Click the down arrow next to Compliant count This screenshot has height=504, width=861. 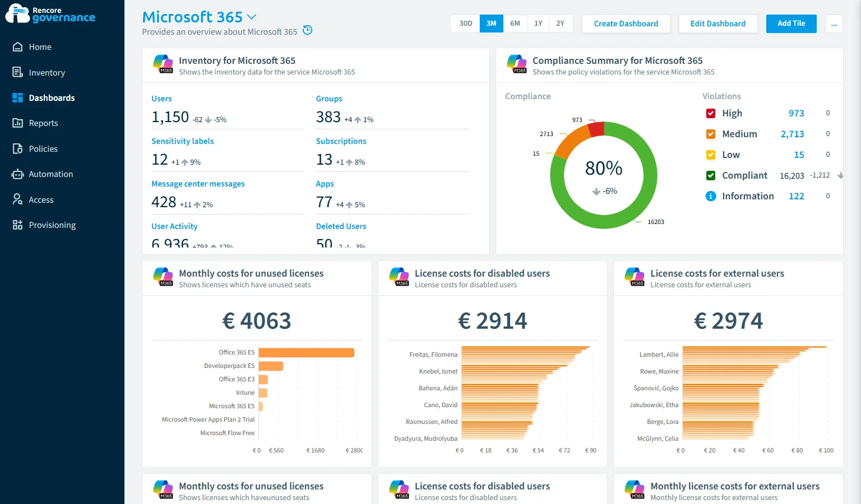pos(840,175)
